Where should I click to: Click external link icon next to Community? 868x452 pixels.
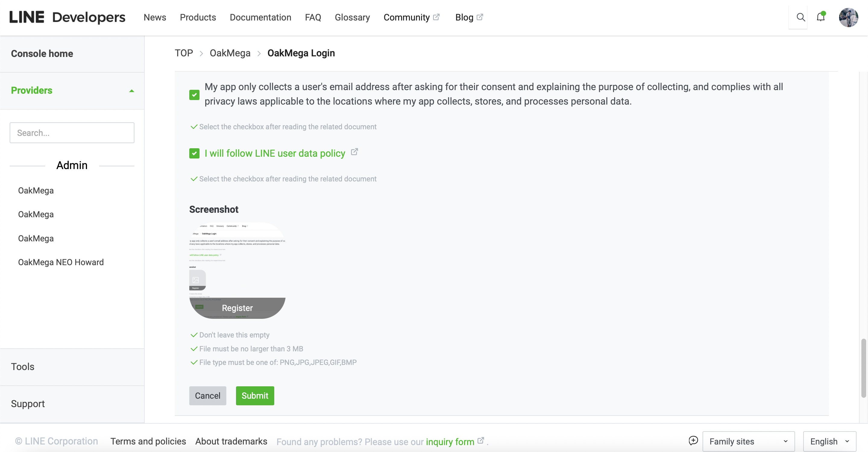point(436,17)
